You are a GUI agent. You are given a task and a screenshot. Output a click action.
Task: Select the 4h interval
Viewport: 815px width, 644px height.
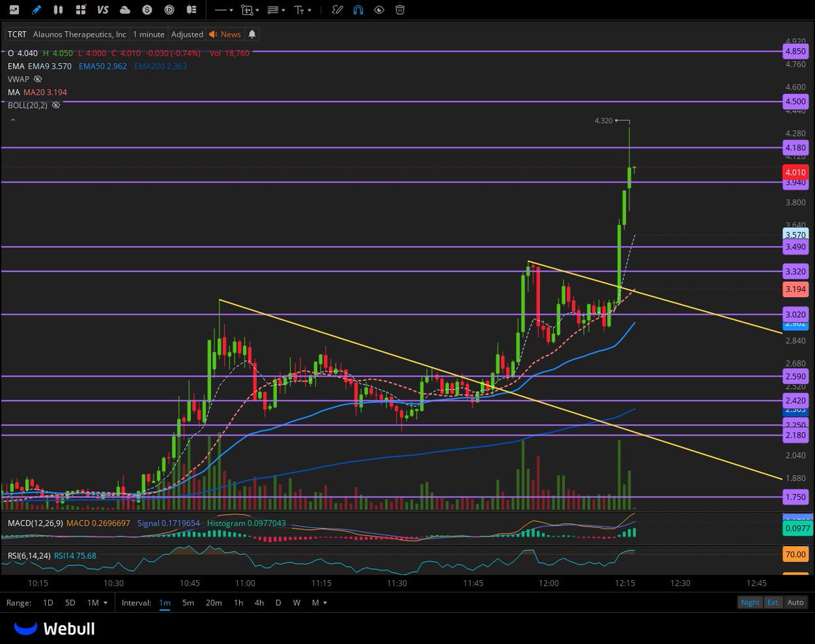tap(259, 603)
